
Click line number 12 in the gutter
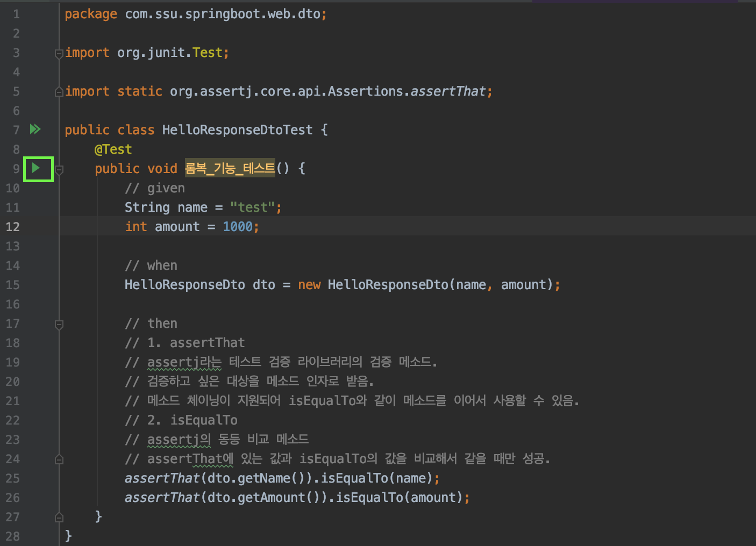13,226
